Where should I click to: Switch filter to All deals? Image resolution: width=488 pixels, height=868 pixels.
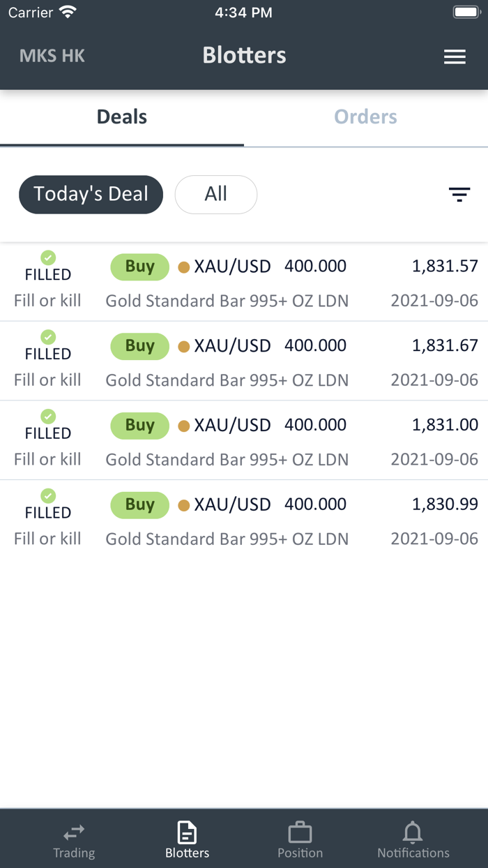pyautogui.click(x=215, y=194)
